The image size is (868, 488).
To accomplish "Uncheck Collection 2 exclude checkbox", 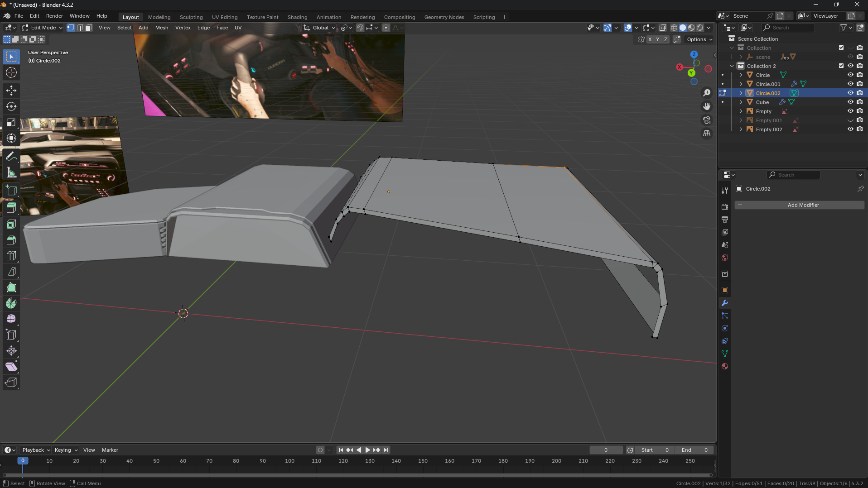I will 841,66.
